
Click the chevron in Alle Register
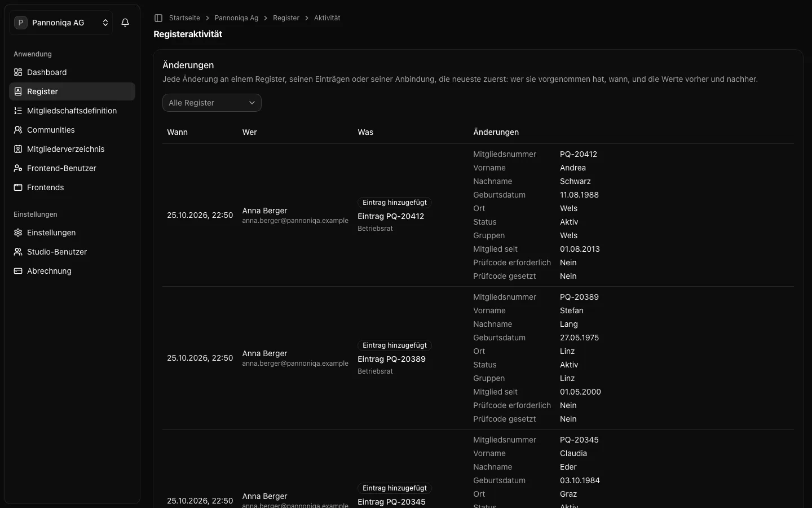coord(252,103)
